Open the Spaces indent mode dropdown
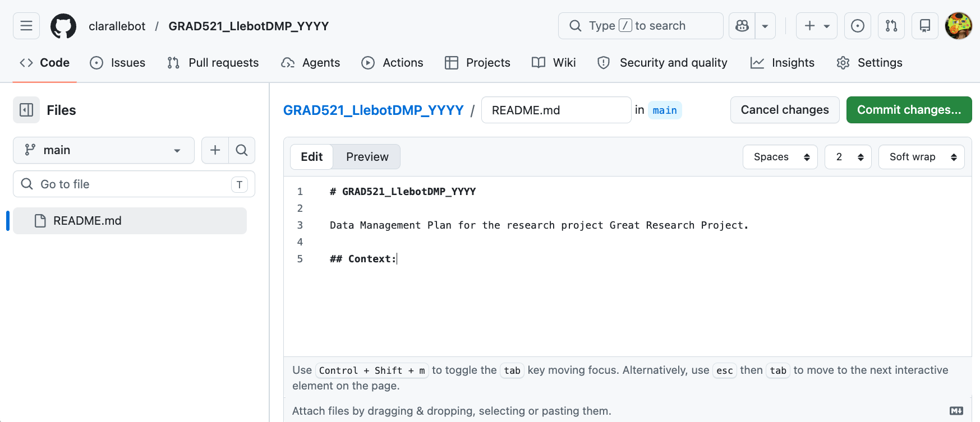Image resolution: width=980 pixels, height=422 pixels. 780,157
